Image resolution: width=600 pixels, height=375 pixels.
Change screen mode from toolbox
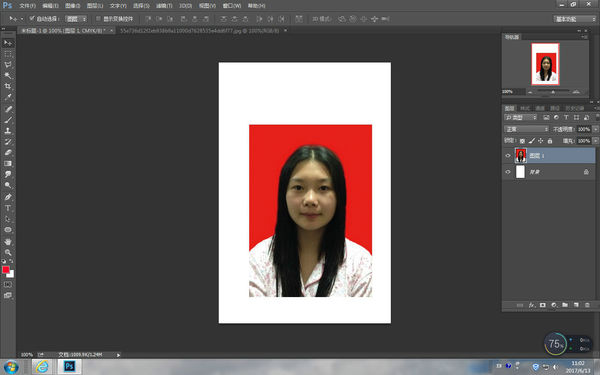click(8, 295)
